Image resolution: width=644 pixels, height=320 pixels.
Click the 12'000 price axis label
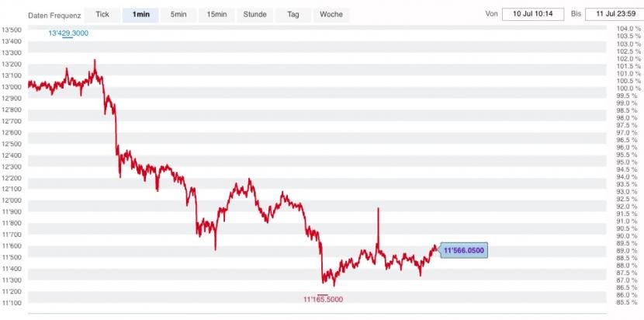point(12,200)
